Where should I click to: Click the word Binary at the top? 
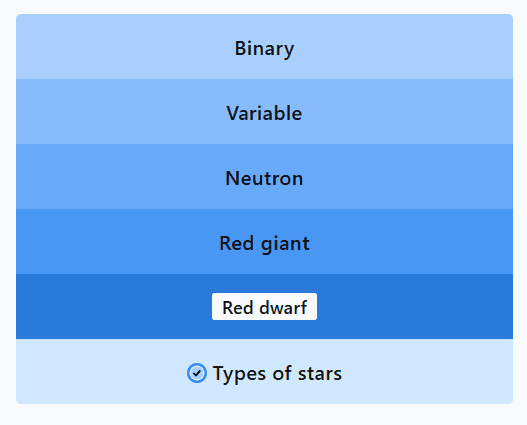pyautogui.click(x=264, y=49)
